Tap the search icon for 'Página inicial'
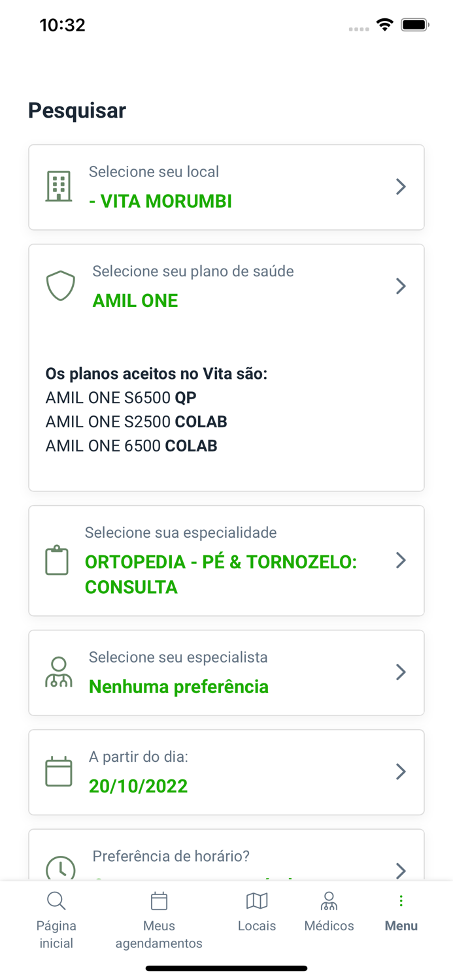The height and width of the screenshot is (980, 453). point(56,900)
